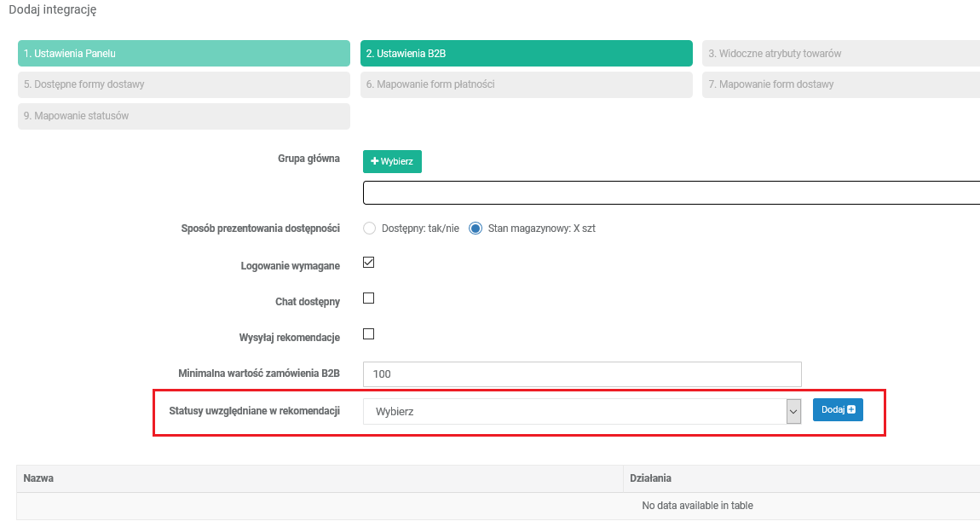980x527 pixels.
Task: Sort the table by Nazwa column
Action: click(x=320, y=478)
